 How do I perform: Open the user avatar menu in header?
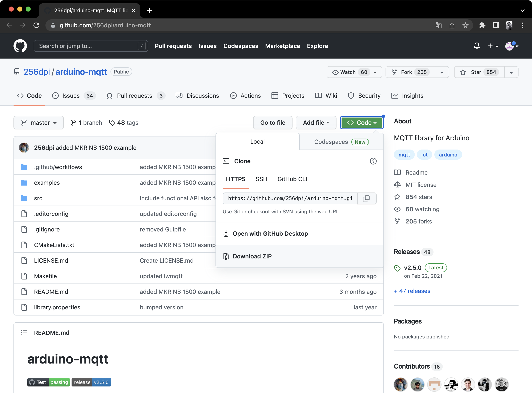512,46
